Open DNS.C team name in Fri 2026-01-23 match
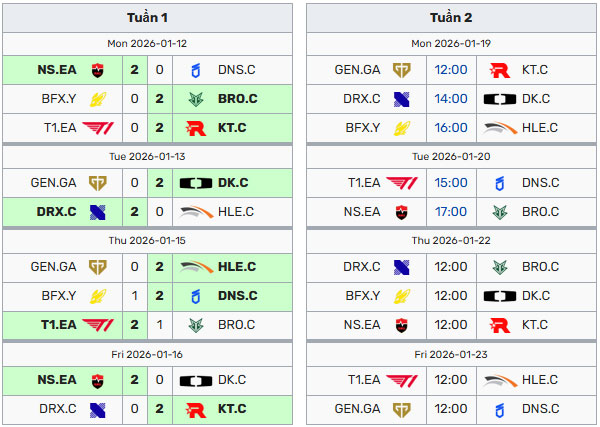The image size is (600, 427). 540,408
